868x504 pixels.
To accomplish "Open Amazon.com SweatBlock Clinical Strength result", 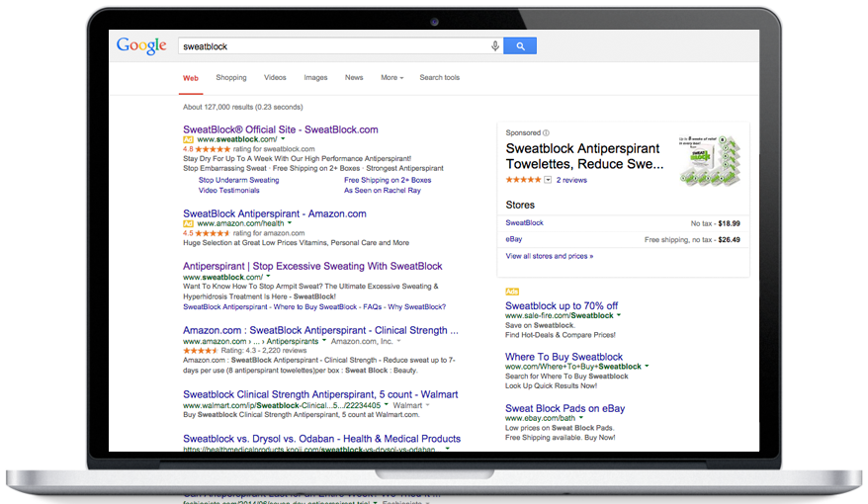I will point(320,330).
